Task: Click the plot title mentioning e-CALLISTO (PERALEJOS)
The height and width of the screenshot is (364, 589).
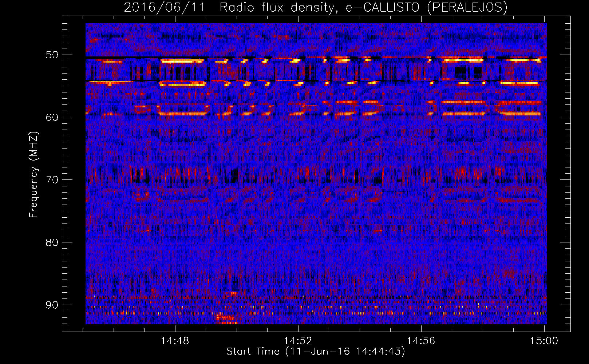Action: (x=316, y=7)
